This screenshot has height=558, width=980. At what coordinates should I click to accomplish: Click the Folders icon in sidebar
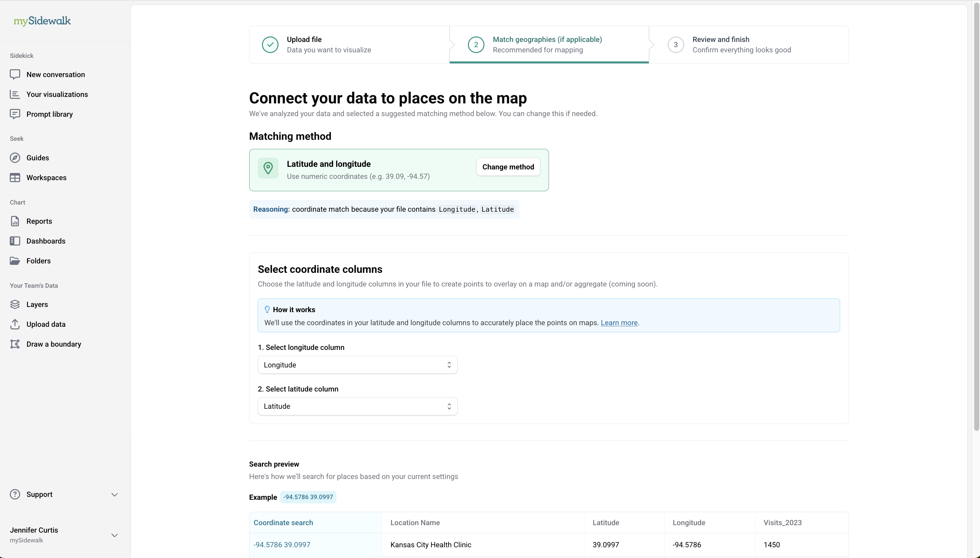point(15,261)
